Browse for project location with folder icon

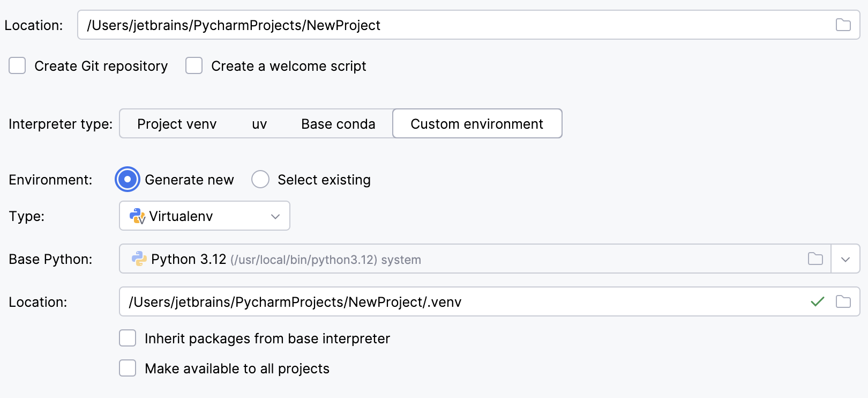[x=843, y=25]
